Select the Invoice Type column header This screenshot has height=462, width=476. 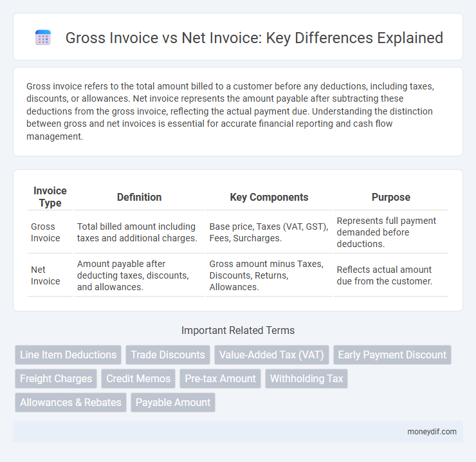pos(50,197)
